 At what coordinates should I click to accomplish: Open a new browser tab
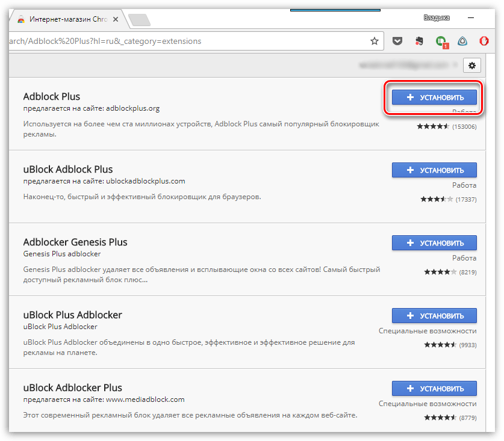[140, 19]
